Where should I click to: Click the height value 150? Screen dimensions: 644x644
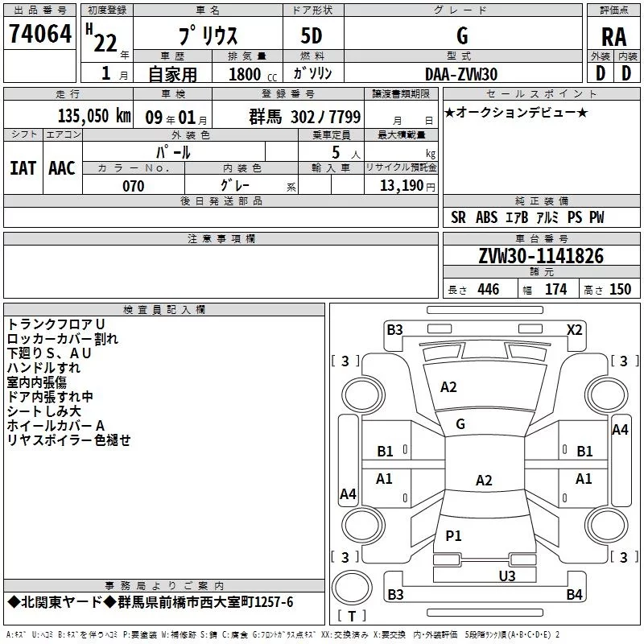(621, 290)
